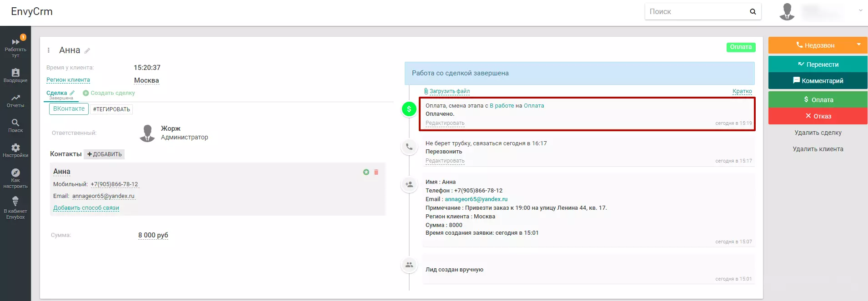Click the contact name Анна in contacts card
868x301 pixels.
coord(62,172)
